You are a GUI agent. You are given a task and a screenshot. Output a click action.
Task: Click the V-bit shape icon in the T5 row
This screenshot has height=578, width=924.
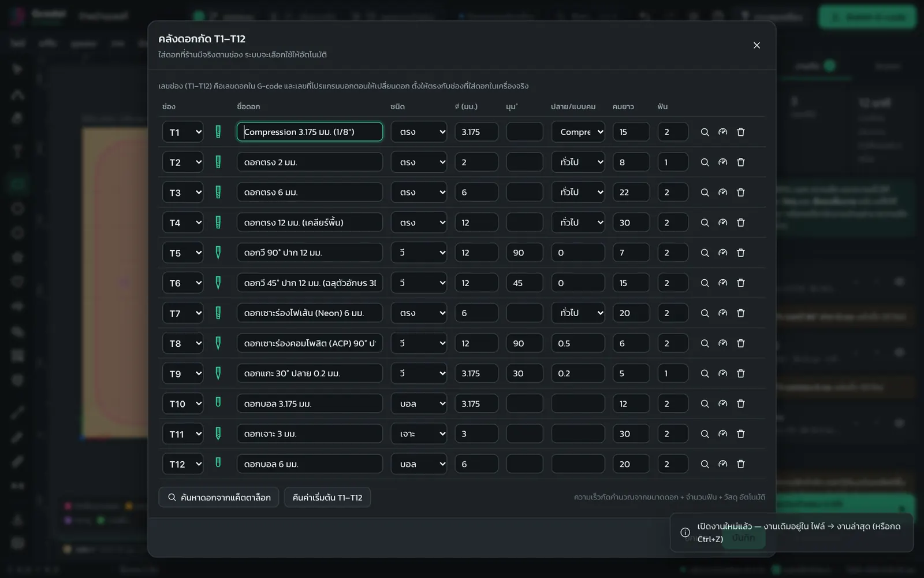point(218,253)
